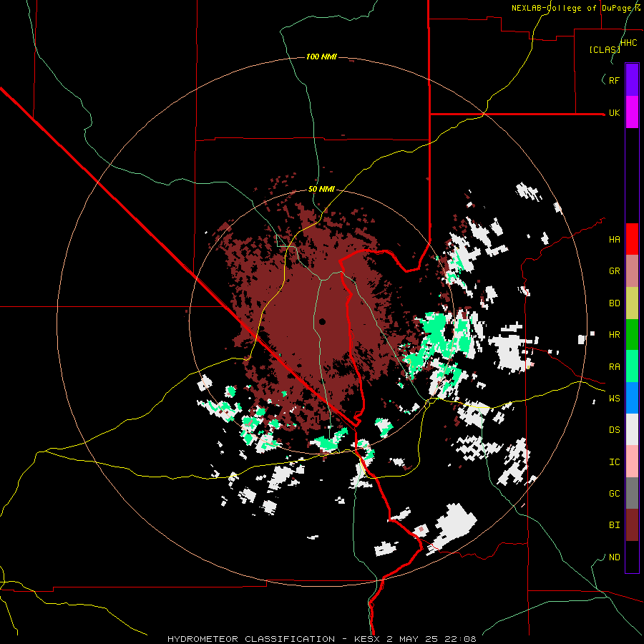Click the black radar site dot at center
644x644 pixels.
(x=322, y=321)
